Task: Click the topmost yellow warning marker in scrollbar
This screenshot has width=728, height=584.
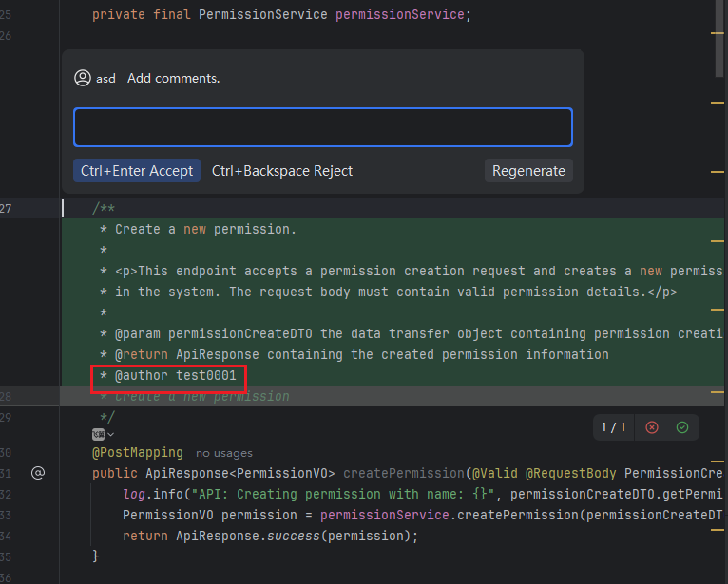Action: coord(718,33)
